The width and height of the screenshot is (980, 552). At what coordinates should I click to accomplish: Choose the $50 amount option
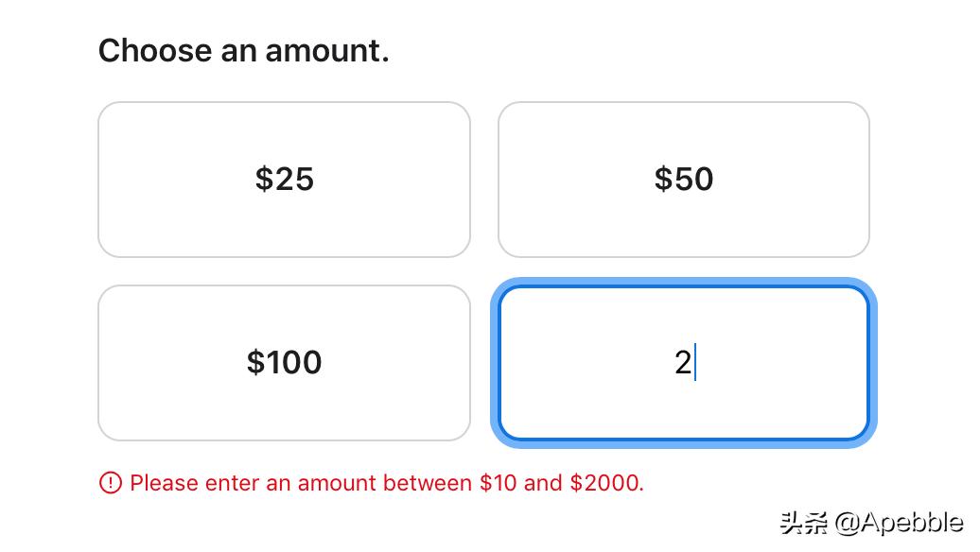(x=683, y=180)
